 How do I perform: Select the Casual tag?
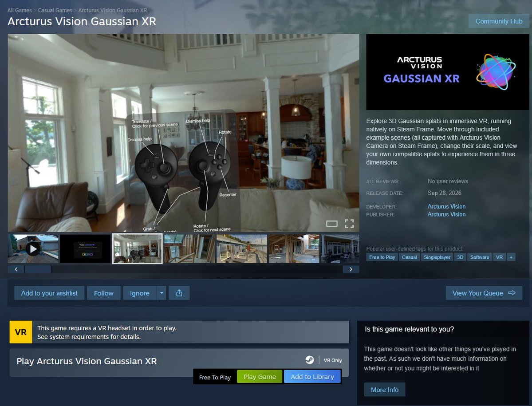click(409, 257)
